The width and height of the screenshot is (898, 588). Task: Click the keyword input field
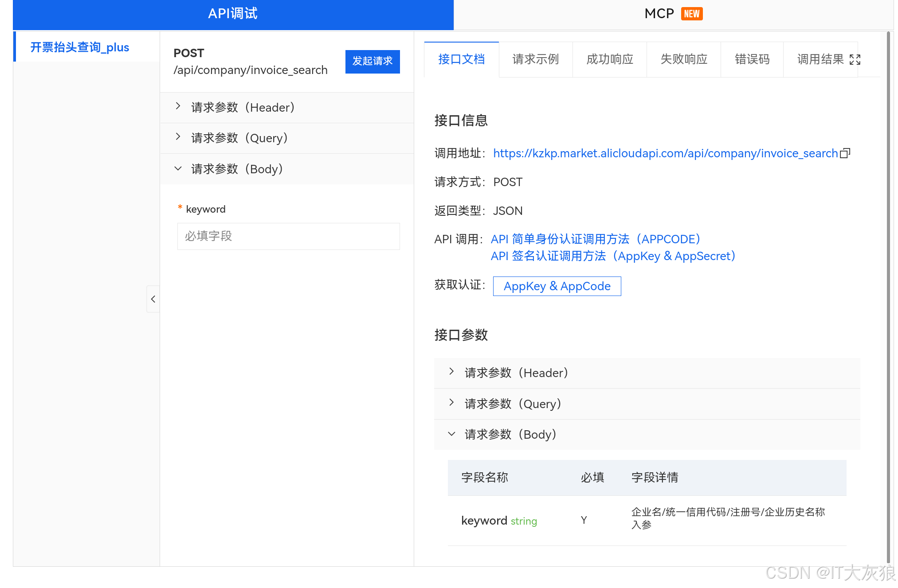click(288, 236)
